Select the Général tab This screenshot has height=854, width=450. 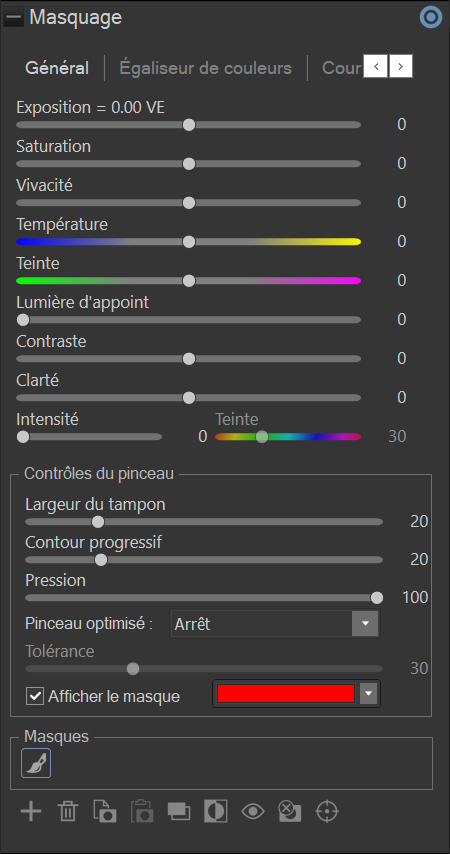57,68
